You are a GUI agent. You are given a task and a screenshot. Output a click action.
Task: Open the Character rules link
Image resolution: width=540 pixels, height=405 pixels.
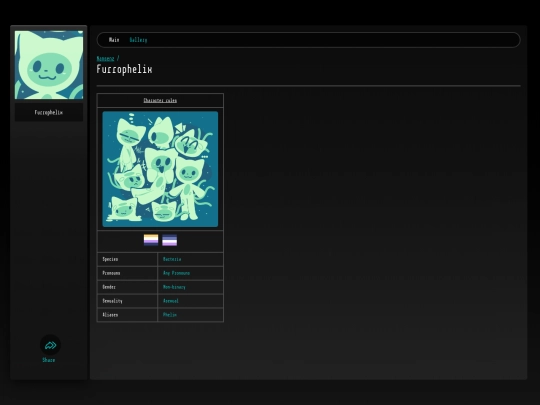[x=160, y=100]
